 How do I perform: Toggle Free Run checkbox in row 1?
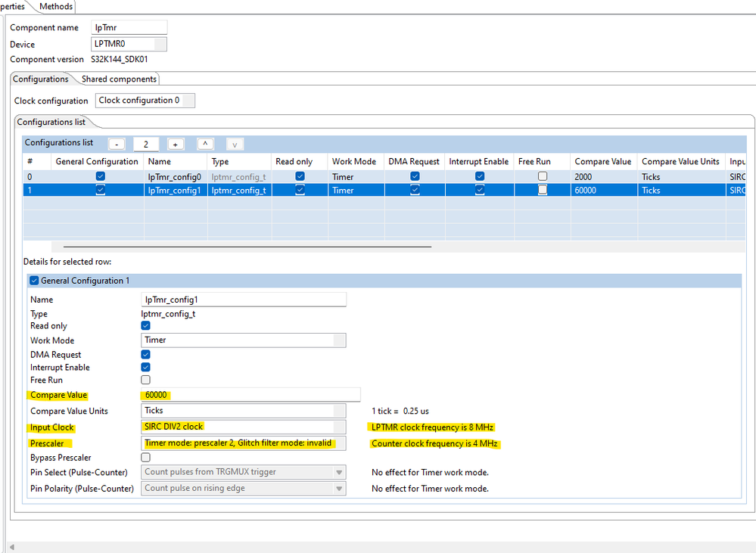point(543,190)
